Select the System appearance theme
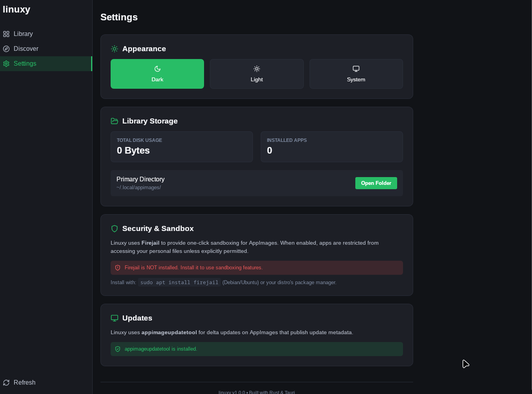The width and height of the screenshot is (532, 394). coord(356,74)
